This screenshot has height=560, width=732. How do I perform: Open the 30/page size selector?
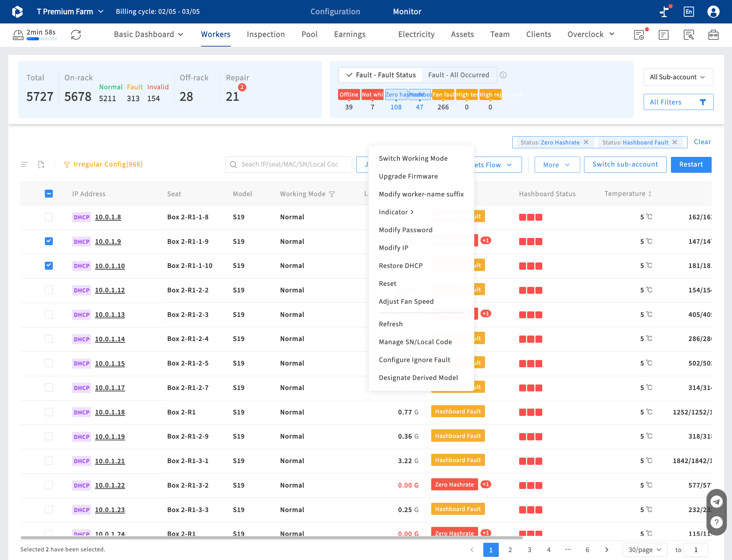click(644, 550)
